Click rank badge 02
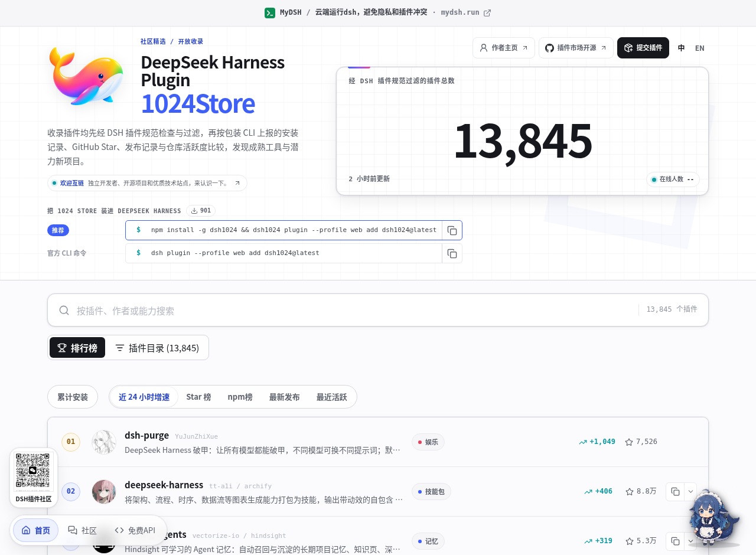 click(x=71, y=491)
